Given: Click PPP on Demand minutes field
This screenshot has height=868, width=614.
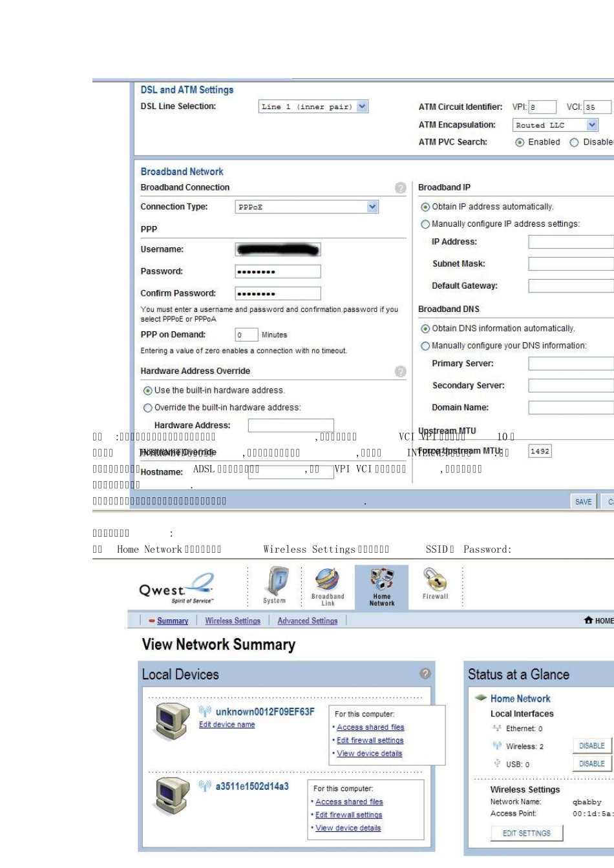Looking at the screenshot, I should tap(246, 335).
